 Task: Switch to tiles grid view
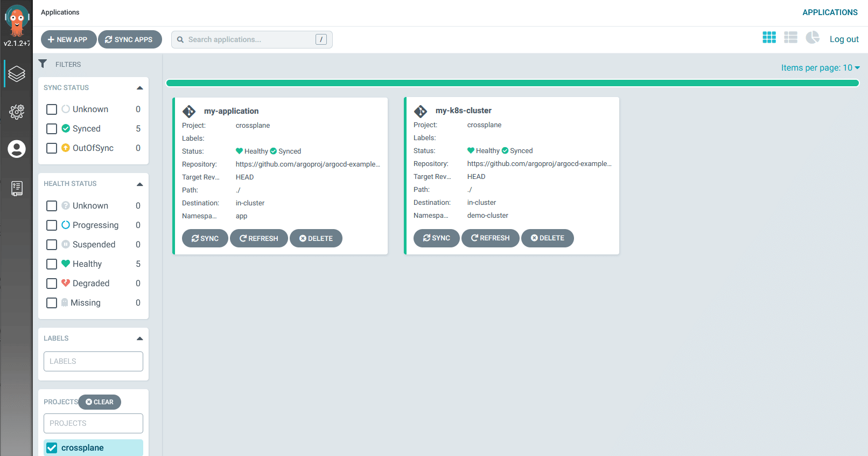pos(769,37)
